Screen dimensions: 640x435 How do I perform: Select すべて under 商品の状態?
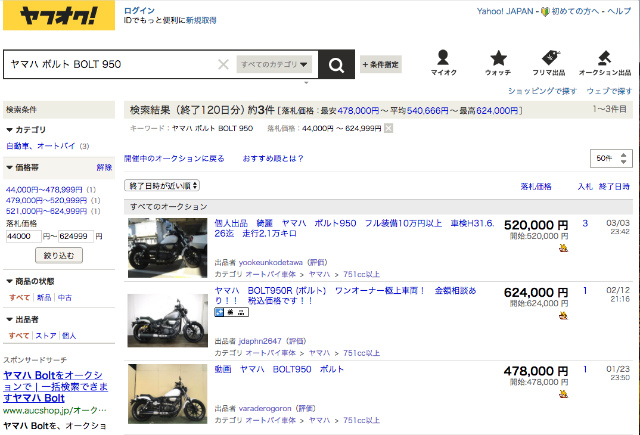(x=19, y=297)
